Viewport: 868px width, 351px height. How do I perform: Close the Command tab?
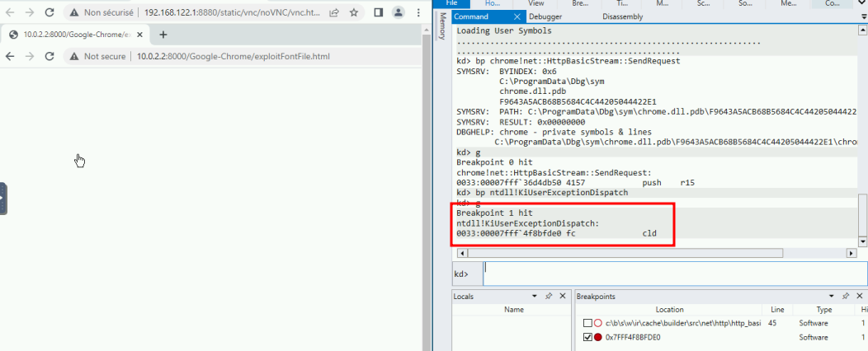tap(517, 16)
